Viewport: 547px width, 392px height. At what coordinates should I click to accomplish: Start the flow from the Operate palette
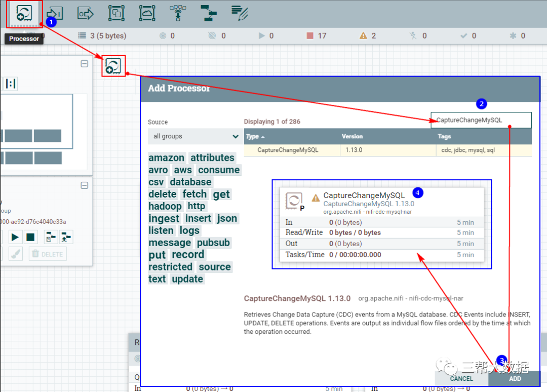15,237
